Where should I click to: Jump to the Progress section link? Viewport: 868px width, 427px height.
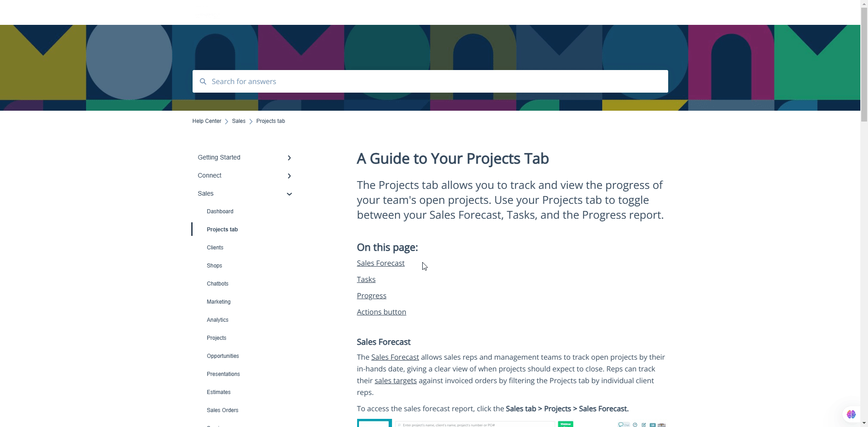pos(372,296)
